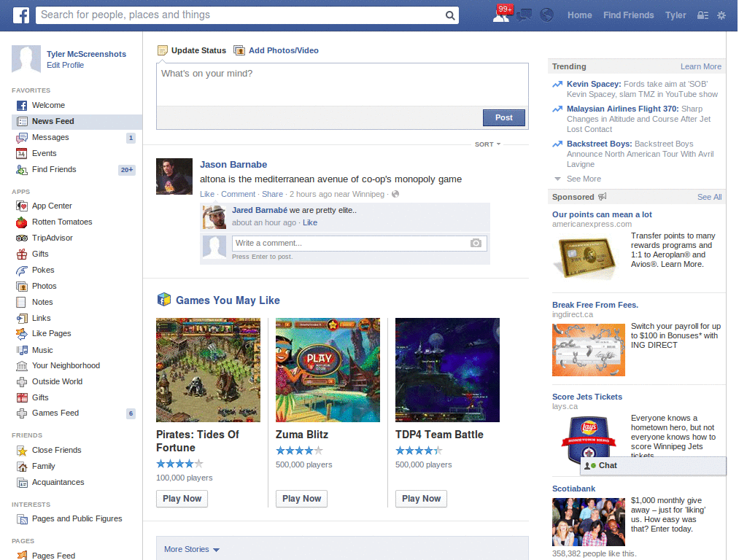
Task: Open the settings gear icon
Action: pyautogui.click(x=721, y=15)
